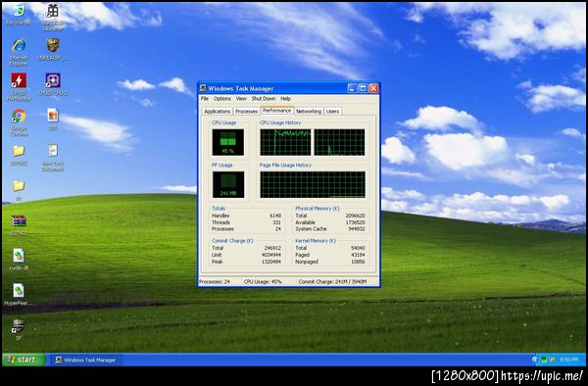Expand hidden tray icons with the arrow
This screenshot has height=386, width=588.
(535, 360)
